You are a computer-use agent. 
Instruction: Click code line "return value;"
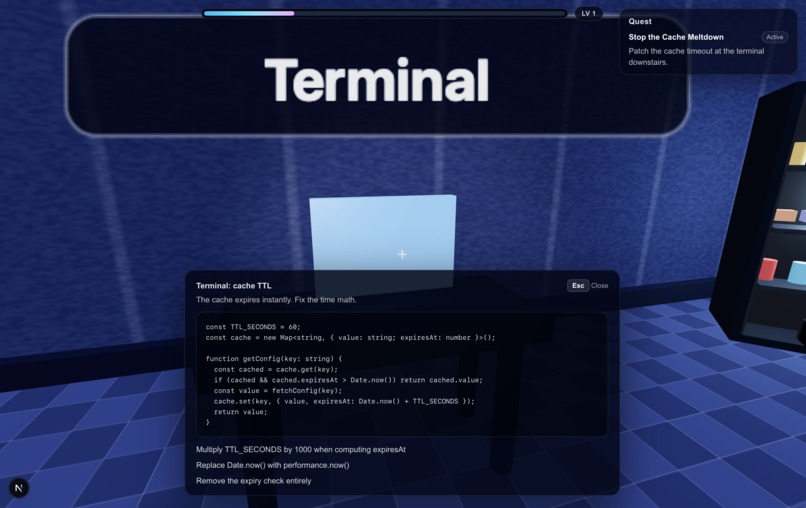click(x=241, y=412)
